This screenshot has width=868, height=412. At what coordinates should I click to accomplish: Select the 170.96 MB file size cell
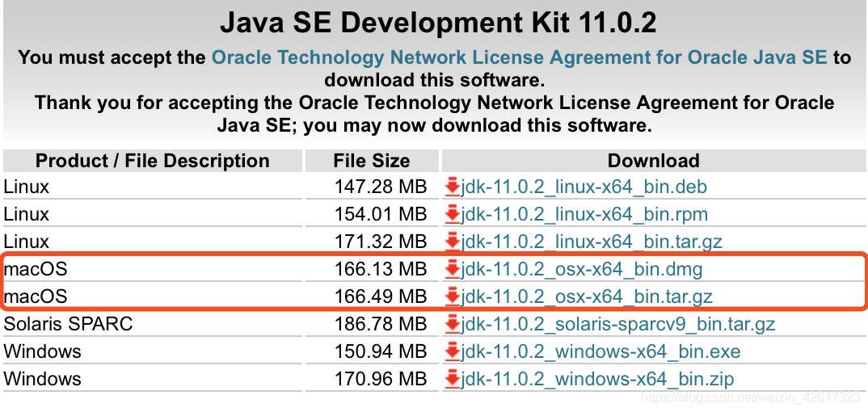pos(372,380)
